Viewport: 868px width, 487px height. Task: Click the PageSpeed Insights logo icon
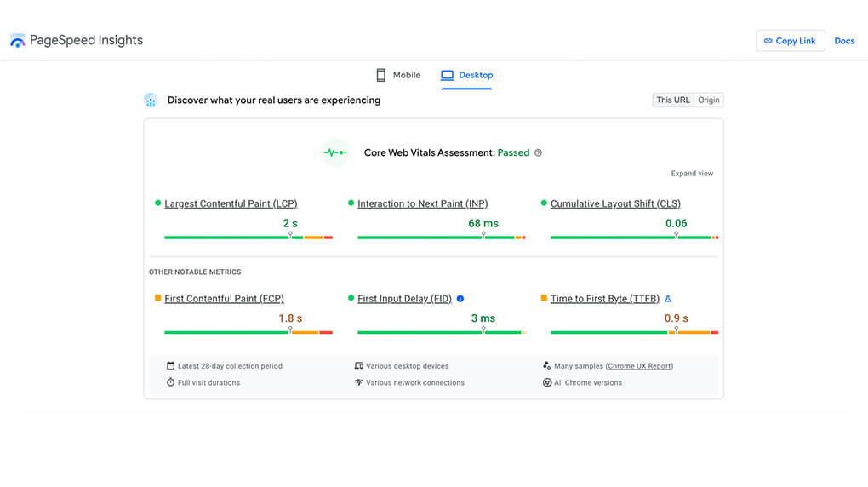click(x=17, y=41)
